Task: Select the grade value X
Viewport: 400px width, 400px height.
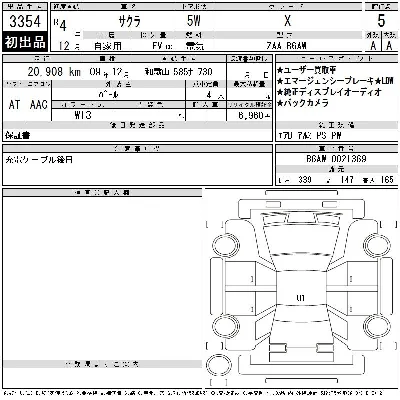Action: pos(288,21)
